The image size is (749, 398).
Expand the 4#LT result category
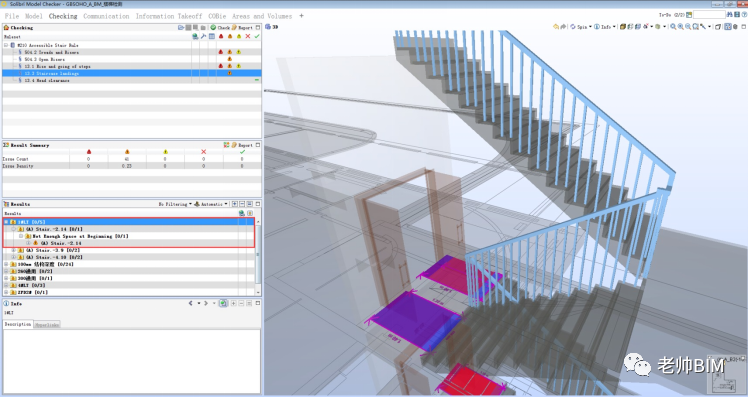point(6,285)
